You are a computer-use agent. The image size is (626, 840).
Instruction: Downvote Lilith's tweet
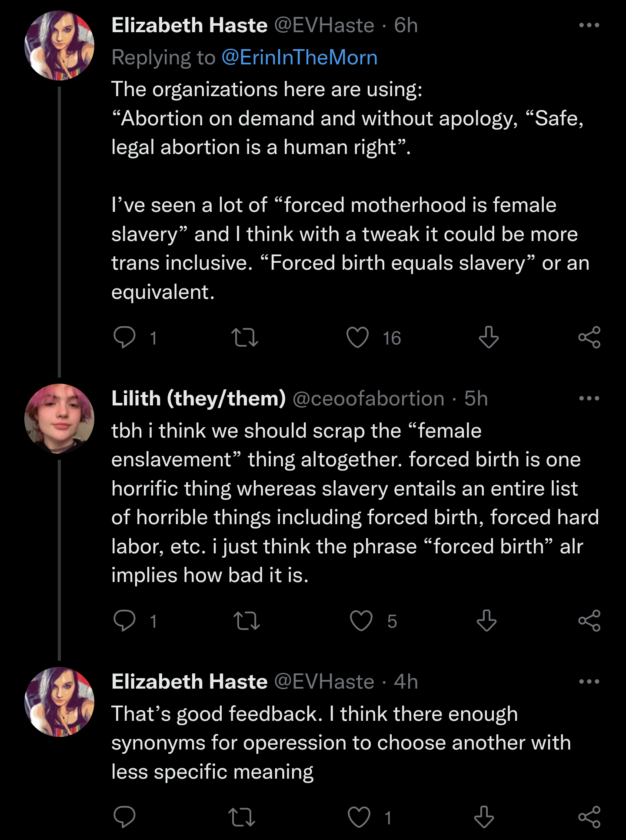click(x=486, y=621)
